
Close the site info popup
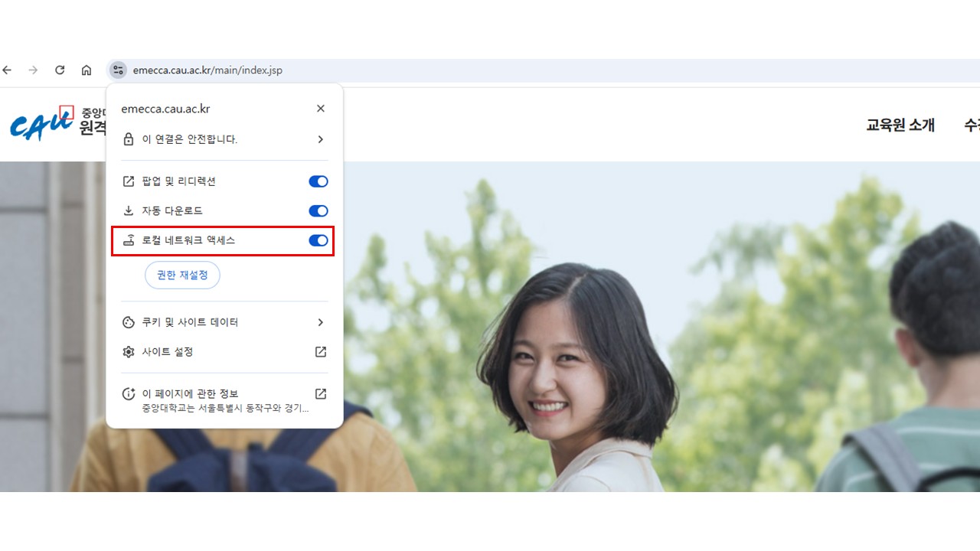[x=321, y=109]
